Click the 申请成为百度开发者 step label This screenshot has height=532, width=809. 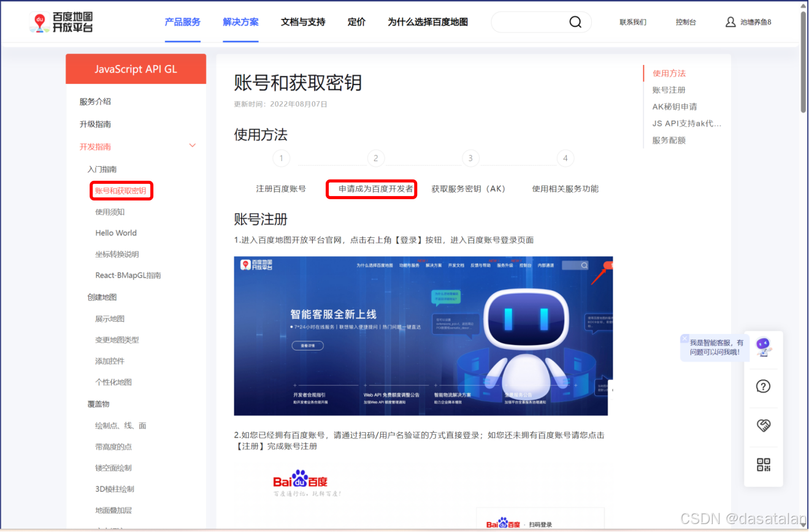click(376, 189)
